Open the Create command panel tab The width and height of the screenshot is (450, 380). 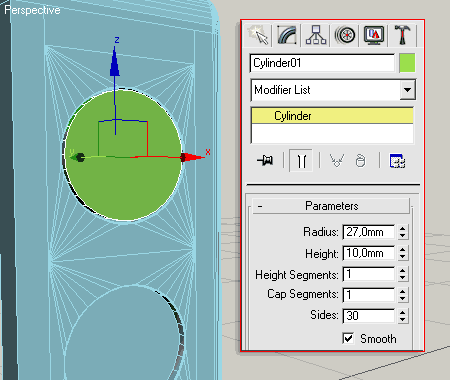[x=258, y=35]
